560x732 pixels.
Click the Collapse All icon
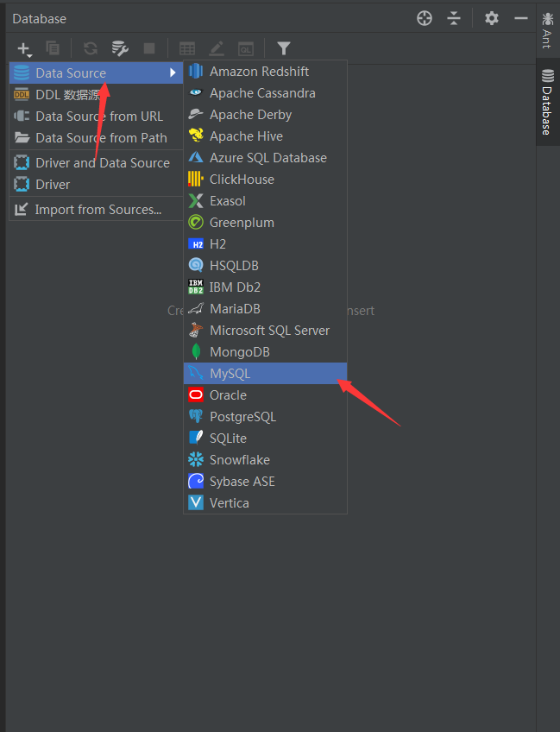454,19
